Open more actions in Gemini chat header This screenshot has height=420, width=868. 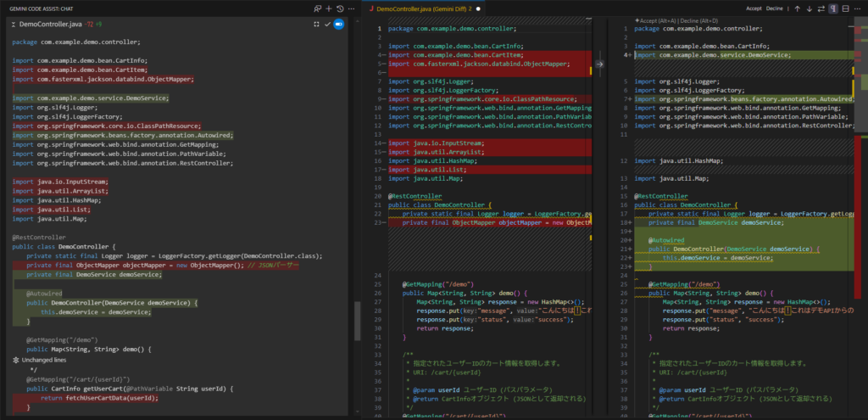(x=351, y=8)
